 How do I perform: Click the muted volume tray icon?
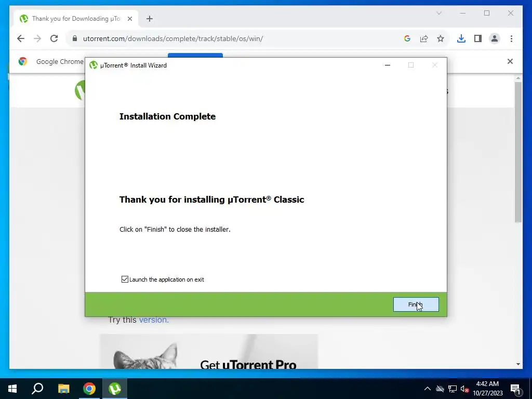pyautogui.click(x=465, y=389)
